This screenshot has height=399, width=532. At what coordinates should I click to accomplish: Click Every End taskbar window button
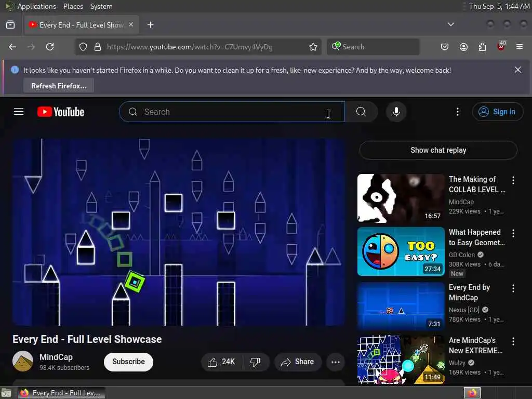61,393
